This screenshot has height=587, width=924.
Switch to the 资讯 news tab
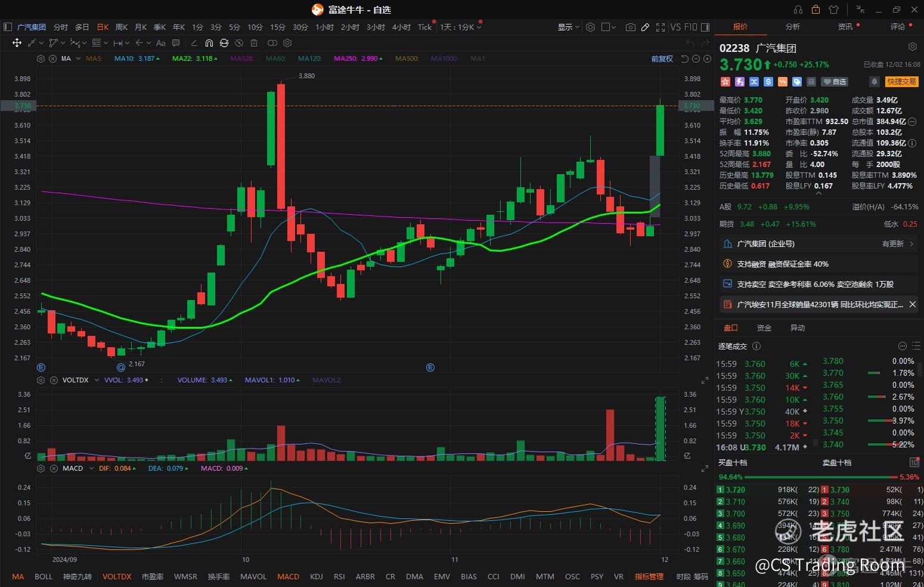845,27
